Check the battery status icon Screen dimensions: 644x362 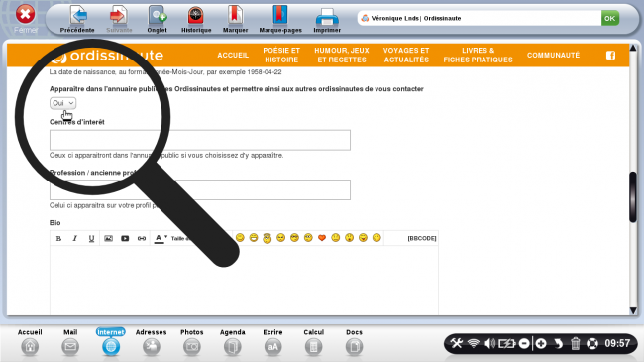tap(507, 343)
